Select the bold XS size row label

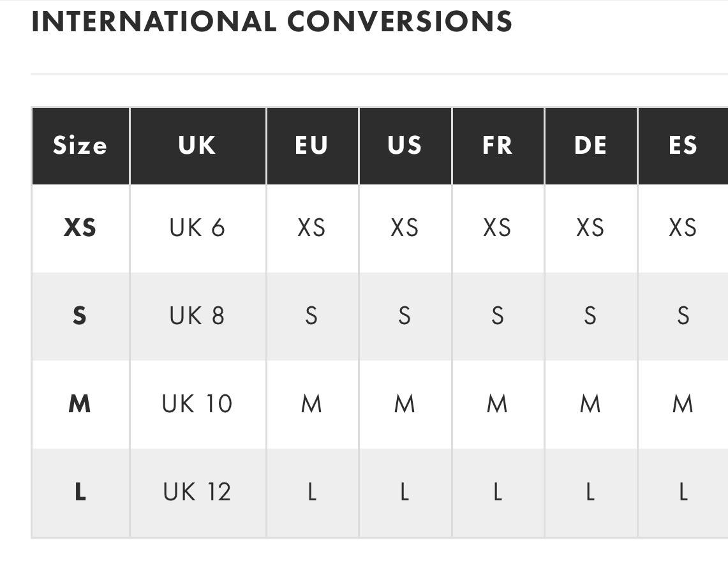80,228
